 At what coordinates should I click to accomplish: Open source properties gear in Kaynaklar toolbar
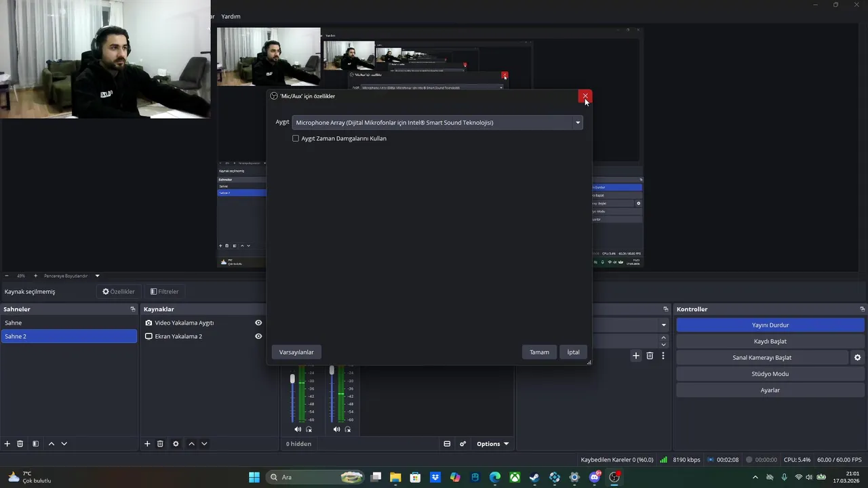[176, 444]
